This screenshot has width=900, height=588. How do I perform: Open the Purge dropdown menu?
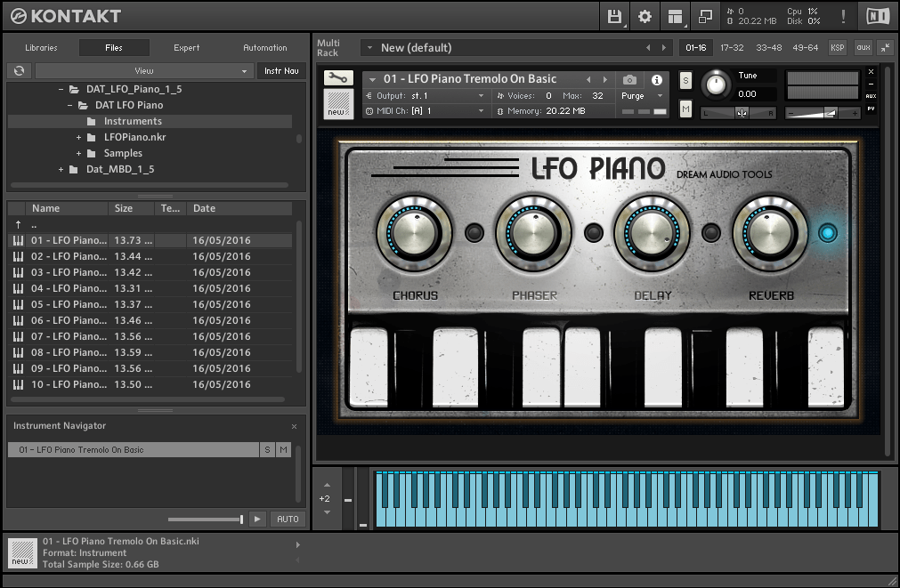[642, 96]
